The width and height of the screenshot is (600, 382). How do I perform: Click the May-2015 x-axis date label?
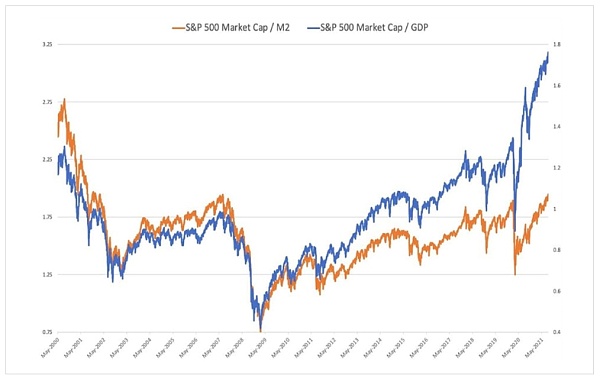point(396,348)
